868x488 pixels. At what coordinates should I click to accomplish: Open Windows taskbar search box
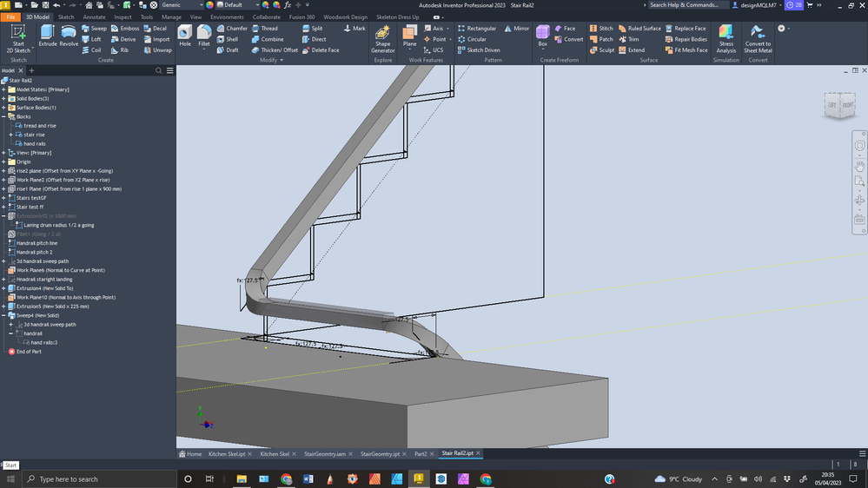(99, 479)
